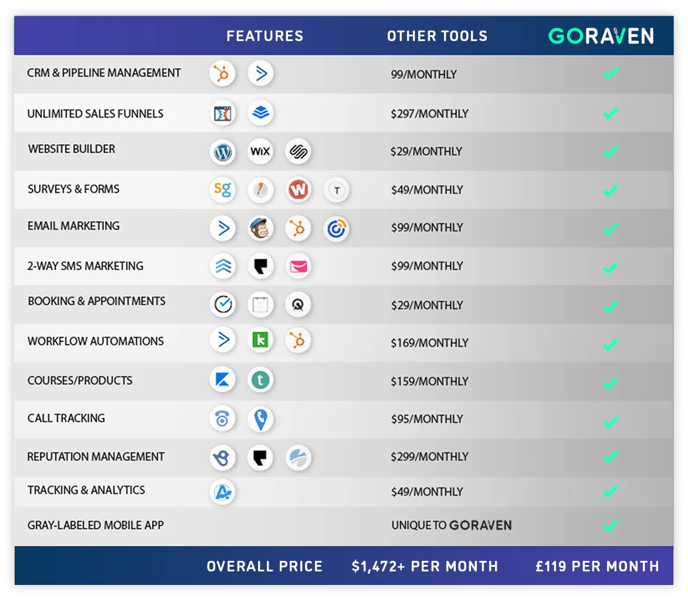Click the HubSpot icon in CRM & Pipeline row
688x616 pixels.
click(222, 73)
